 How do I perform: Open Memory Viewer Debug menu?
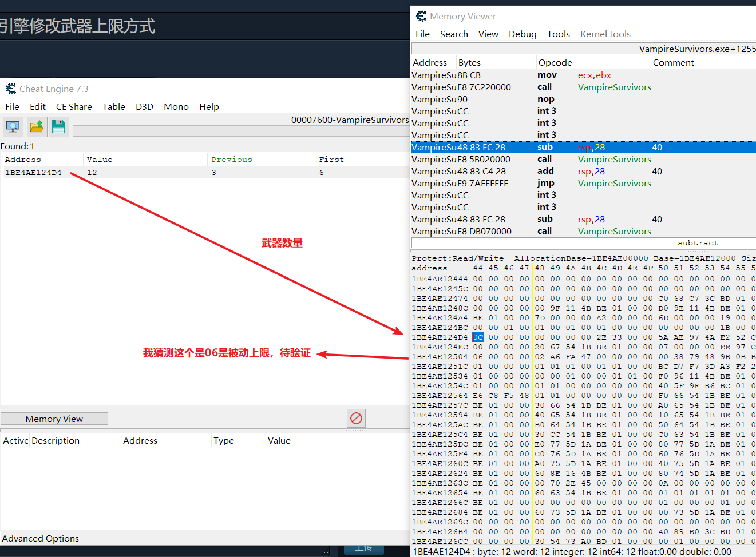click(x=523, y=34)
